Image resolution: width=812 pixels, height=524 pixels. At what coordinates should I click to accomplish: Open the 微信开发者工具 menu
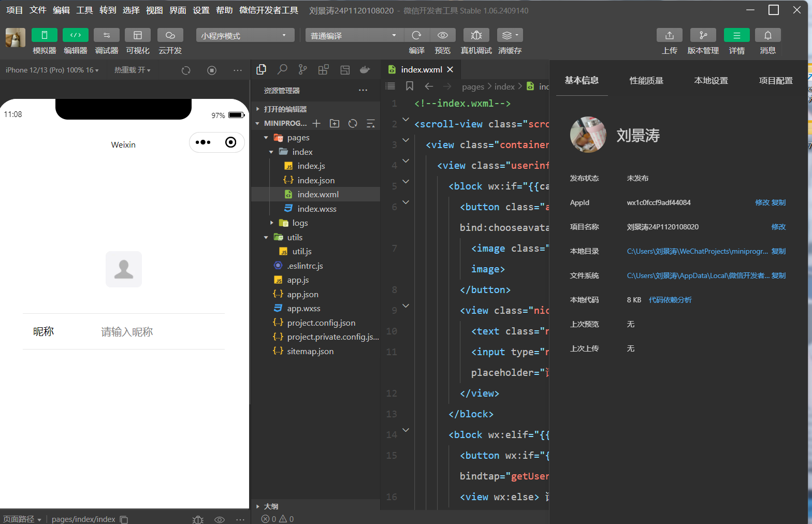(269, 10)
